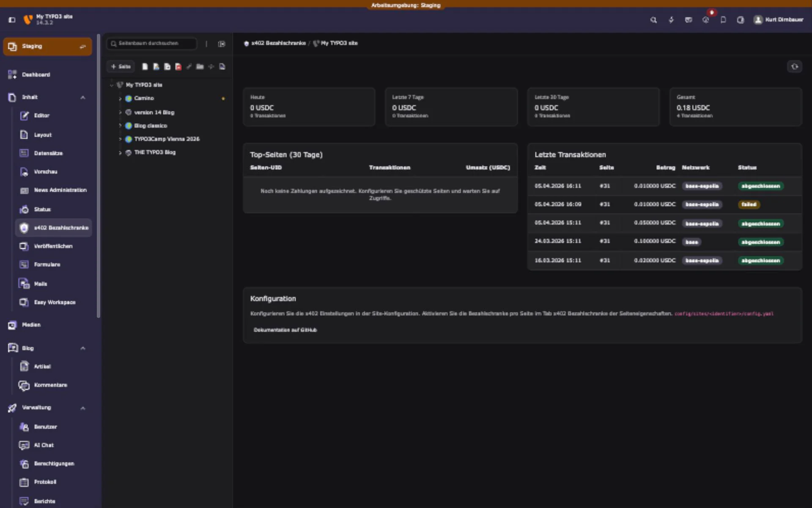Click the AI Chat module icon
The width and height of the screenshot is (812, 508).
(24, 445)
